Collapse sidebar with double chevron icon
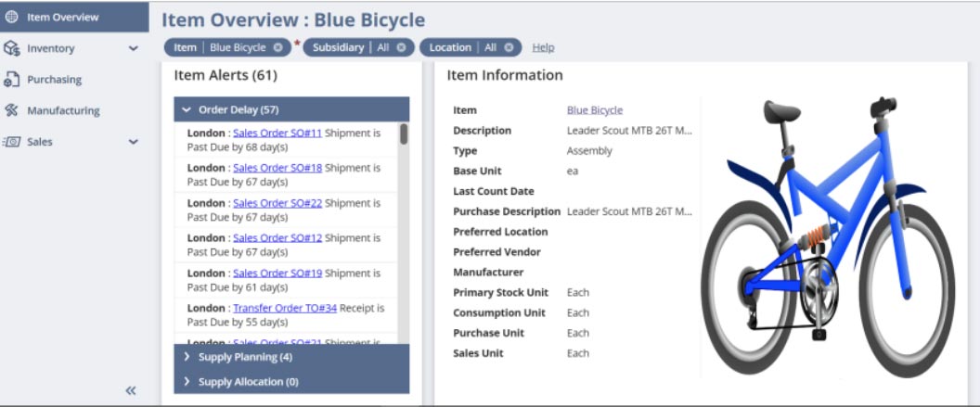The height and width of the screenshot is (407, 980). click(131, 390)
